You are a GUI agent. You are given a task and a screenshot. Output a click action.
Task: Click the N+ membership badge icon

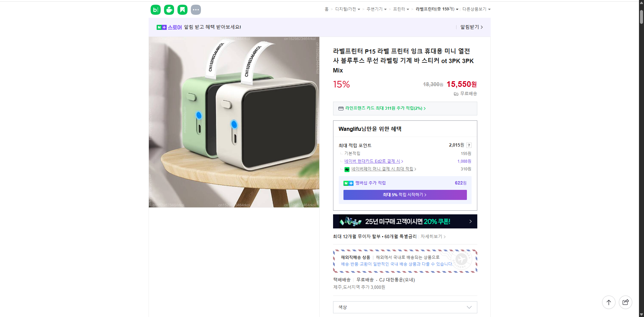click(x=348, y=183)
